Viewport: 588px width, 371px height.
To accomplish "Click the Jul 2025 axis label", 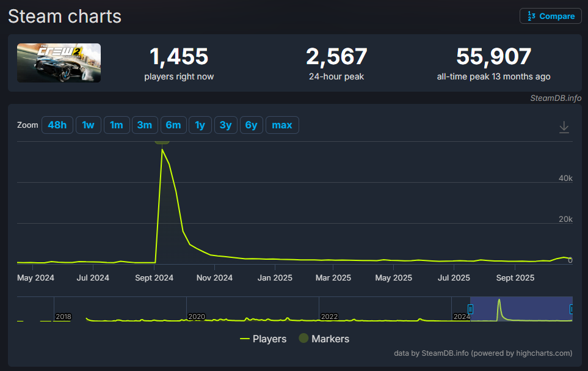I will click(x=454, y=278).
